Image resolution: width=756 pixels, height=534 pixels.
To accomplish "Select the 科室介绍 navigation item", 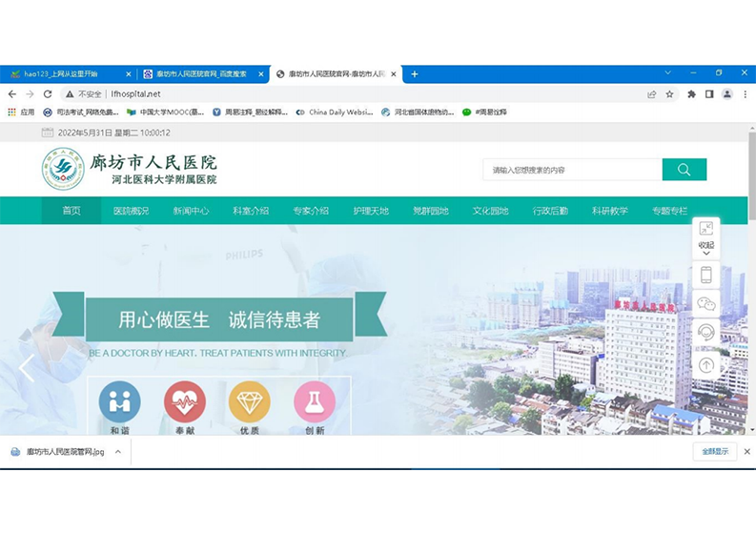I will point(251,211).
